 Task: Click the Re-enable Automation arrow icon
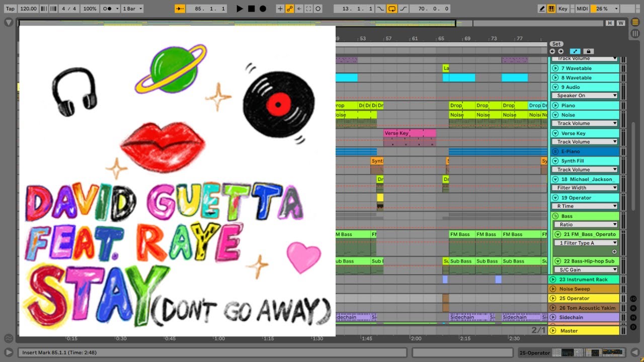click(299, 9)
